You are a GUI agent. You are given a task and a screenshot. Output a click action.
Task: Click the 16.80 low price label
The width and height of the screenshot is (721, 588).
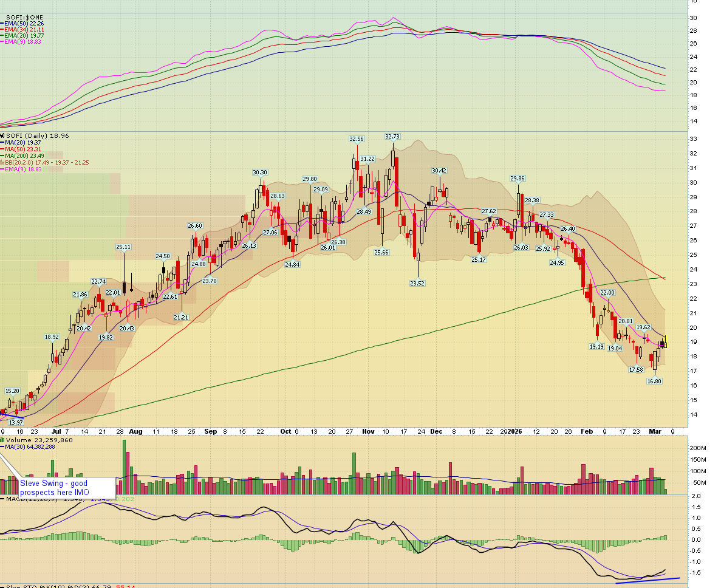tap(654, 381)
